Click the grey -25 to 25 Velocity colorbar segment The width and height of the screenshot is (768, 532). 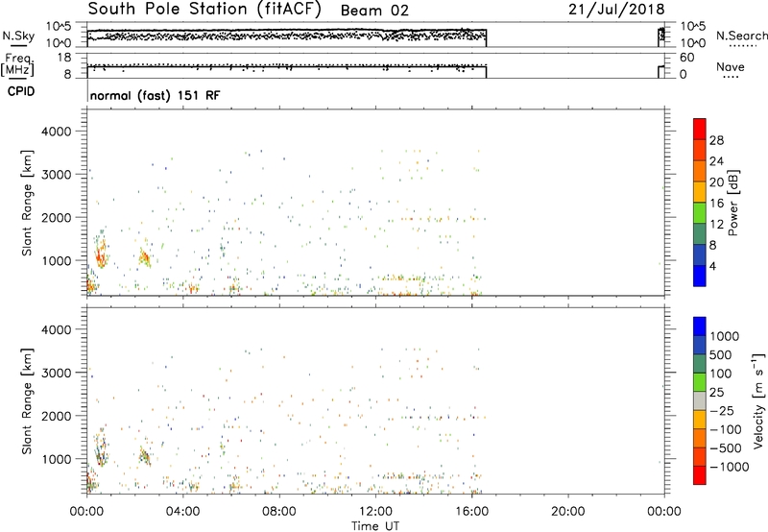coord(700,401)
